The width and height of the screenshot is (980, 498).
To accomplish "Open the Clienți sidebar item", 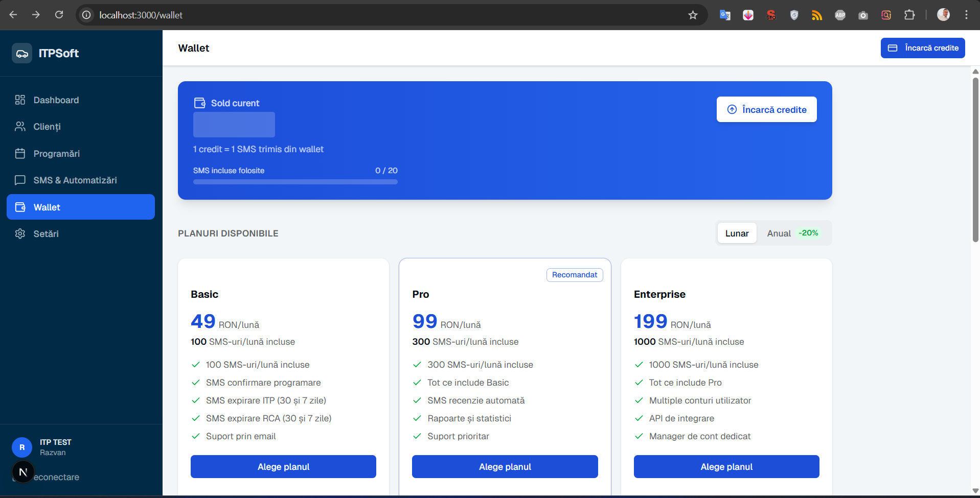I will pos(81,127).
